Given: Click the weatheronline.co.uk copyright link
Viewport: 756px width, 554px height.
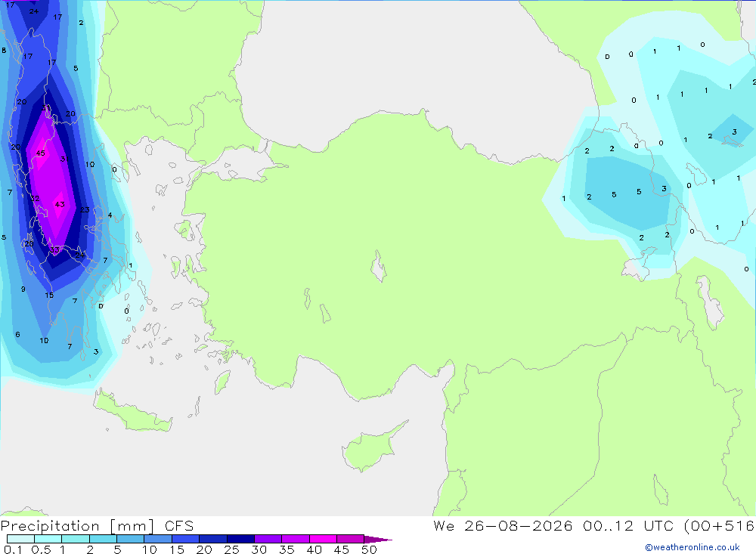Looking at the screenshot, I should point(692,547).
